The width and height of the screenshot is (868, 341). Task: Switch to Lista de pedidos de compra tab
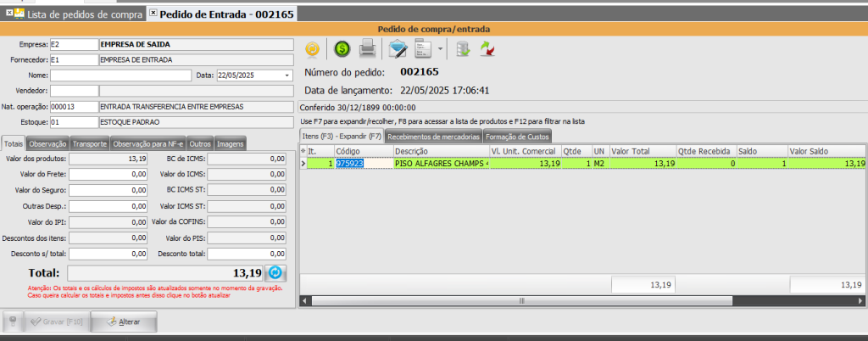[78, 14]
